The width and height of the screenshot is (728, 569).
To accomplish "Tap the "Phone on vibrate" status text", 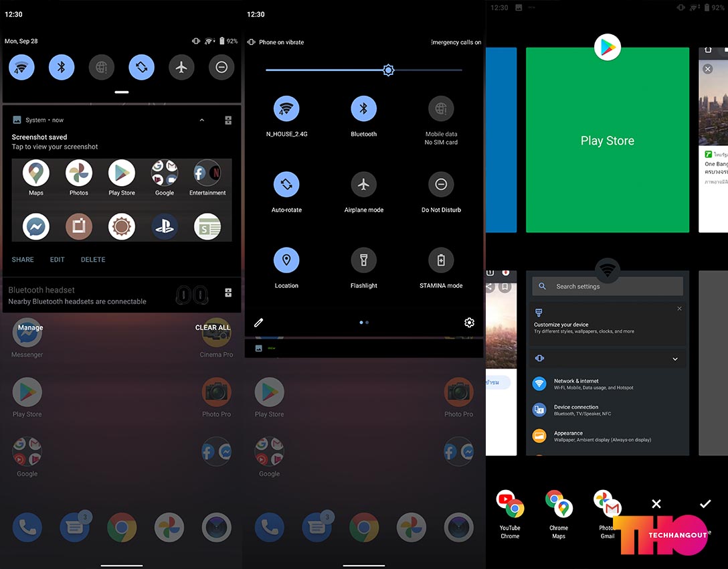I will [x=281, y=42].
